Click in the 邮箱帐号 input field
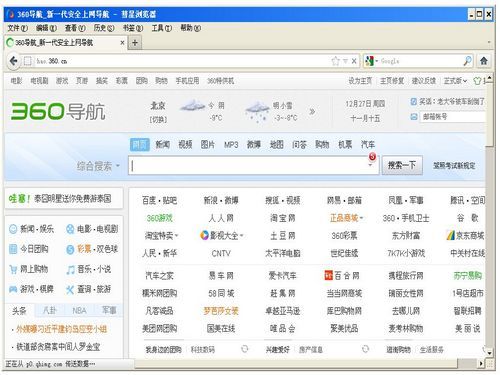This screenshot has width=500, height=375. click(x=453, y=117)
